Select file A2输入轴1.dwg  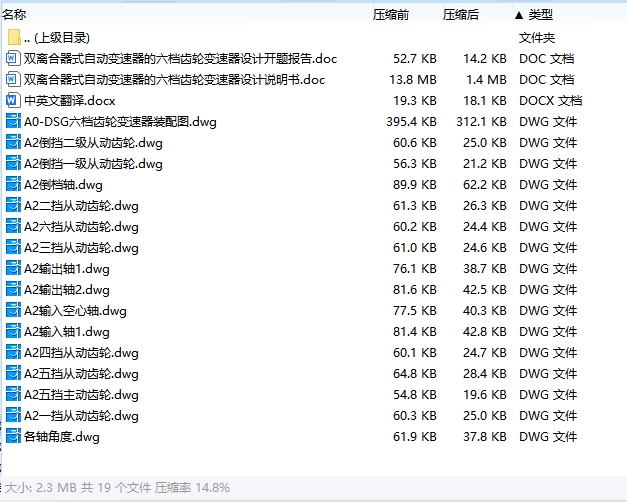[x=67, y=332]
